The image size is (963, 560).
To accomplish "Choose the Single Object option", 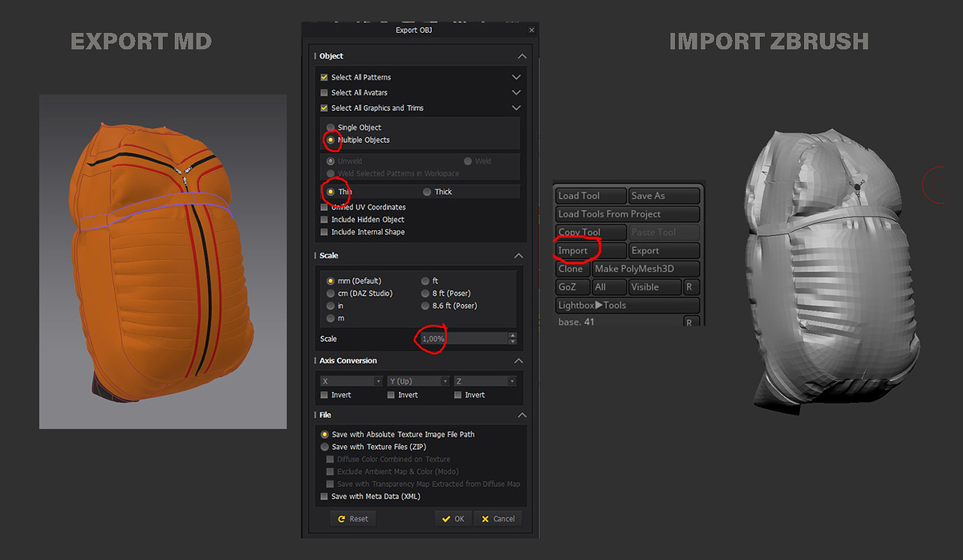I will point(330,128).
